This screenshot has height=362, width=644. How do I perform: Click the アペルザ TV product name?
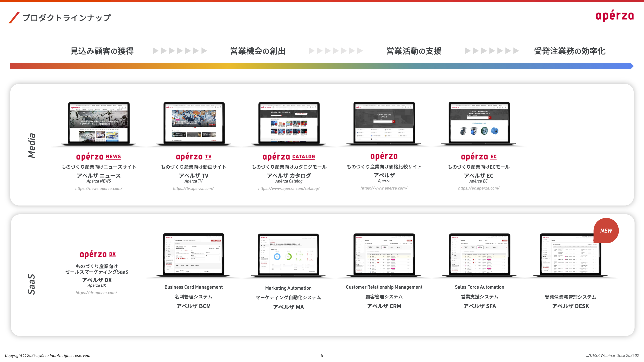click(x=193, y=175)
